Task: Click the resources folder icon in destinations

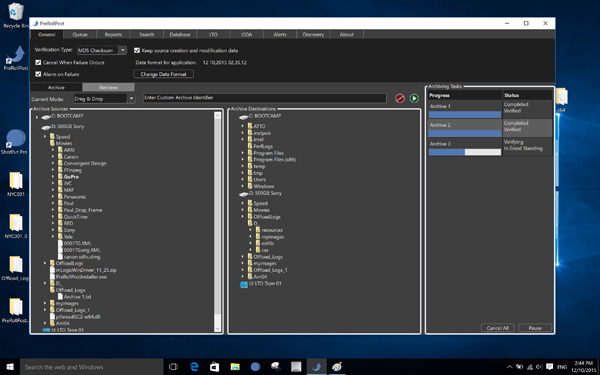Action: click(258, 230)
